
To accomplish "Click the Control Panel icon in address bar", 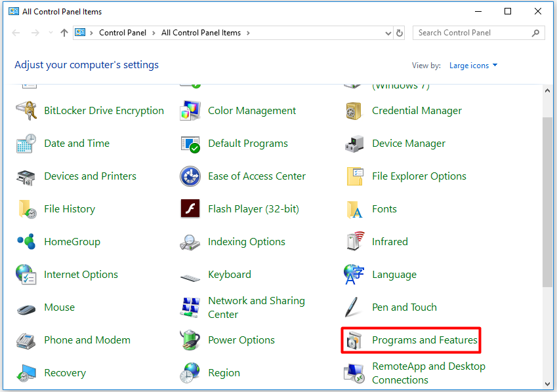I will coord(80,33).
